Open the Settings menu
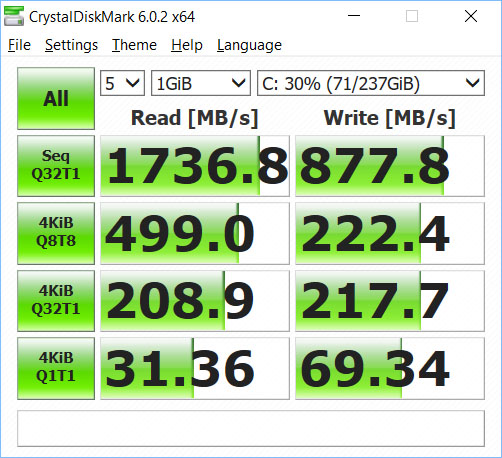502x458 pixels. click(71, 45)
